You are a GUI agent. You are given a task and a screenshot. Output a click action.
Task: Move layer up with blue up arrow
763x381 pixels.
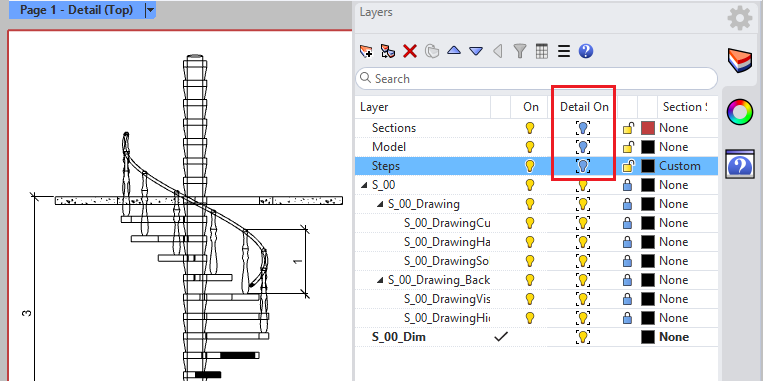click(454, 51)
